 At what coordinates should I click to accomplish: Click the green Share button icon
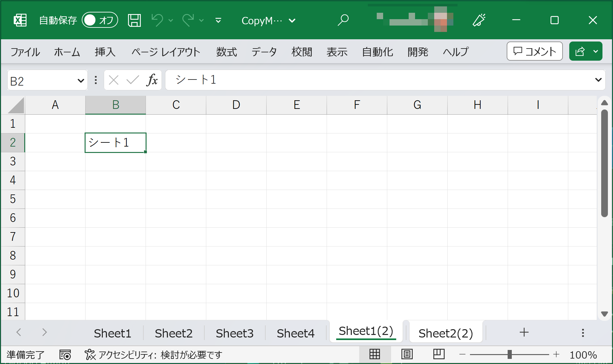(x=579, y=51)
